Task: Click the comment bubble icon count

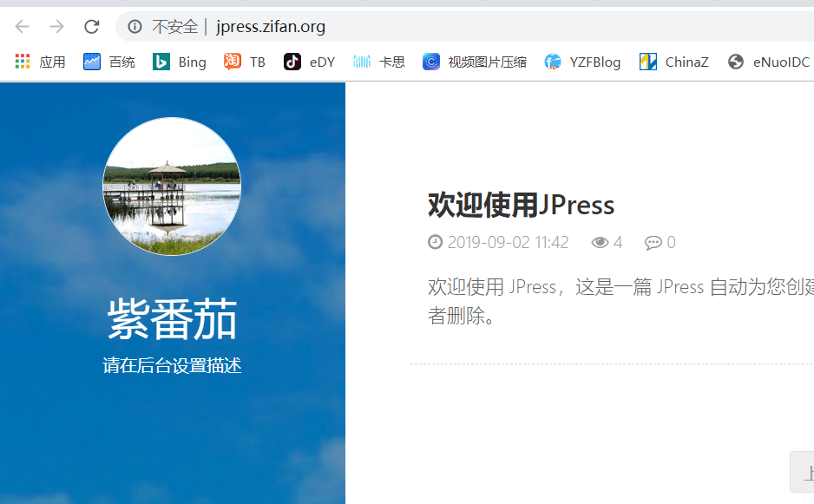Action: pos(660,243)
